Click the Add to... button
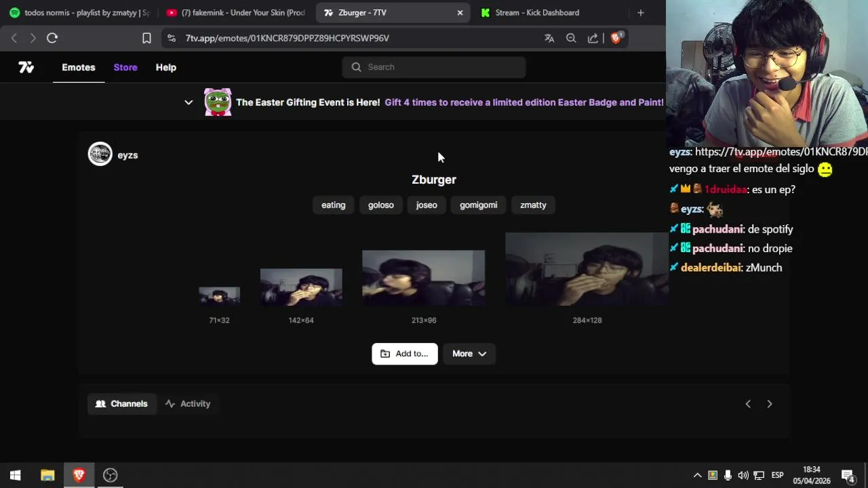This screenshot has height=488, width=868. (x=405, y=354)
